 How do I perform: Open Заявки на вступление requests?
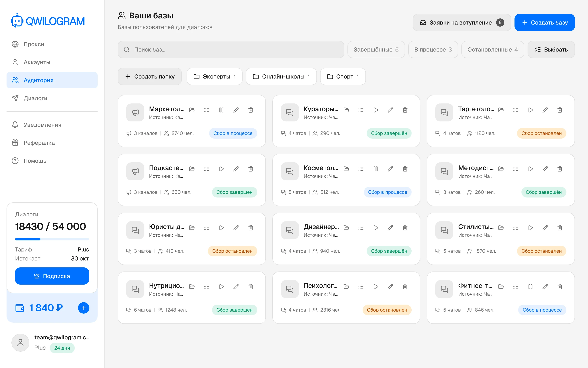tap(462, 23)
